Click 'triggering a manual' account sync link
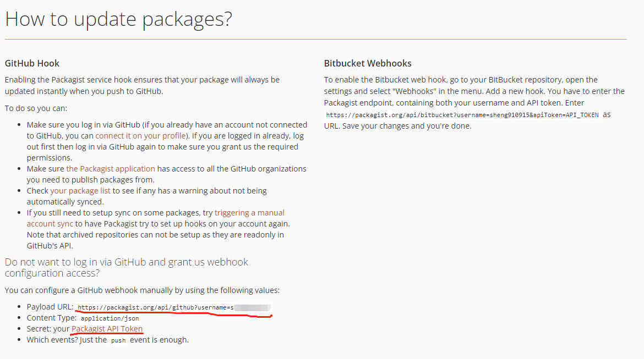Screen dimensions: 644x359 point(249,213)
